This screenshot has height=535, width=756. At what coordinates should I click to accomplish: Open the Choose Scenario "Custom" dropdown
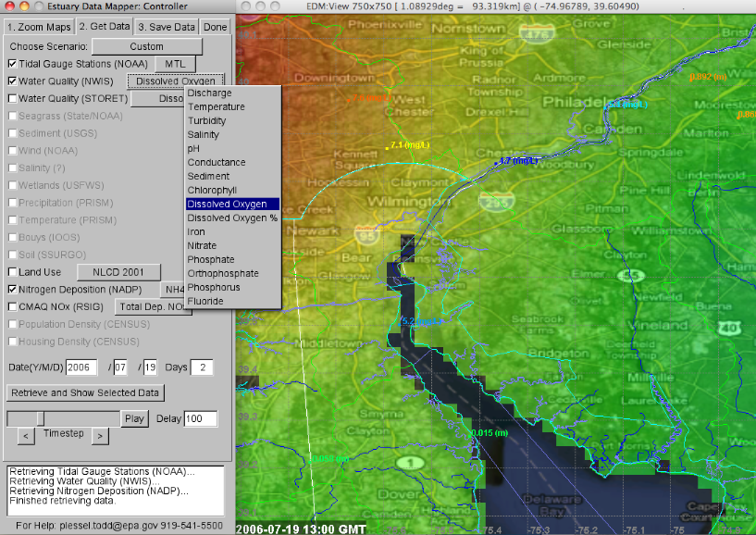[145, 45]
